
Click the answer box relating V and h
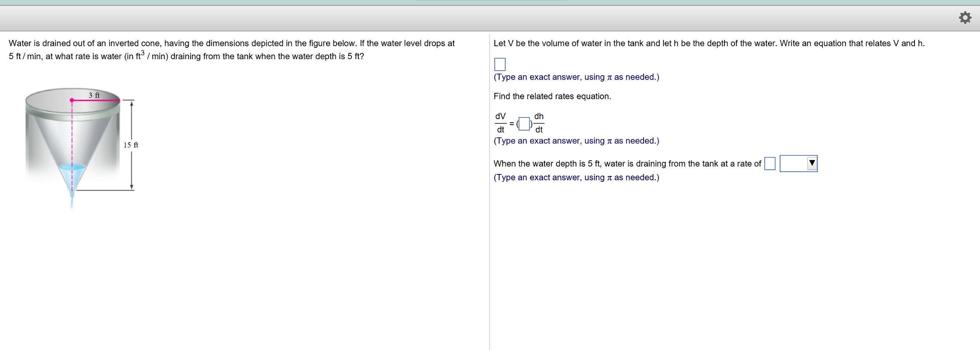tap(500, 64)
